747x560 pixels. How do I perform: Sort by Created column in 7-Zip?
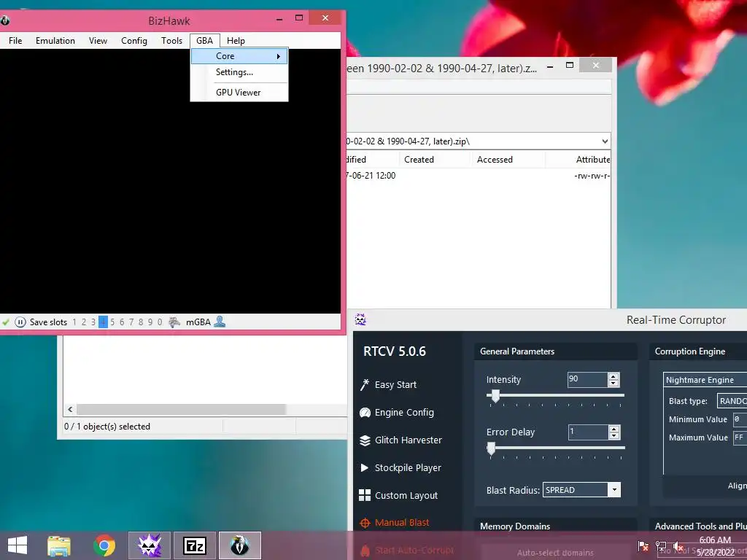(419, 160)
